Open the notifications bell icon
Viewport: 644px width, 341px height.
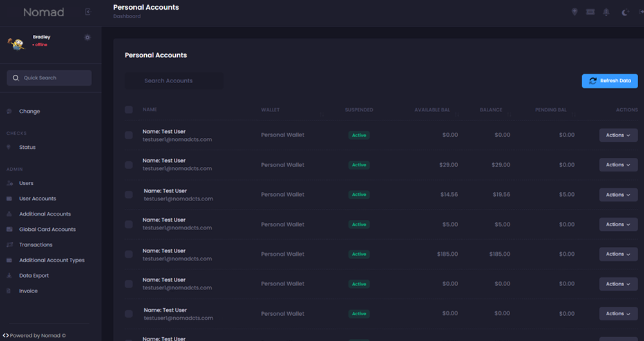point(606,12)
